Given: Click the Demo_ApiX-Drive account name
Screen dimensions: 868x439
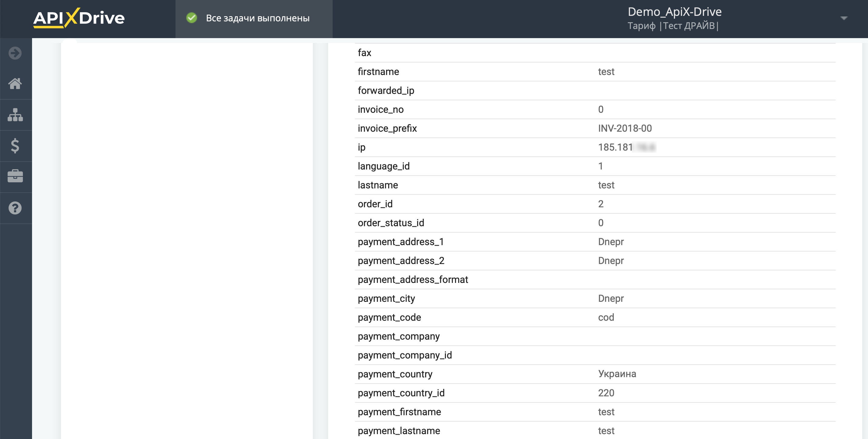Looking at the screenshot, I should pos(675,12).
